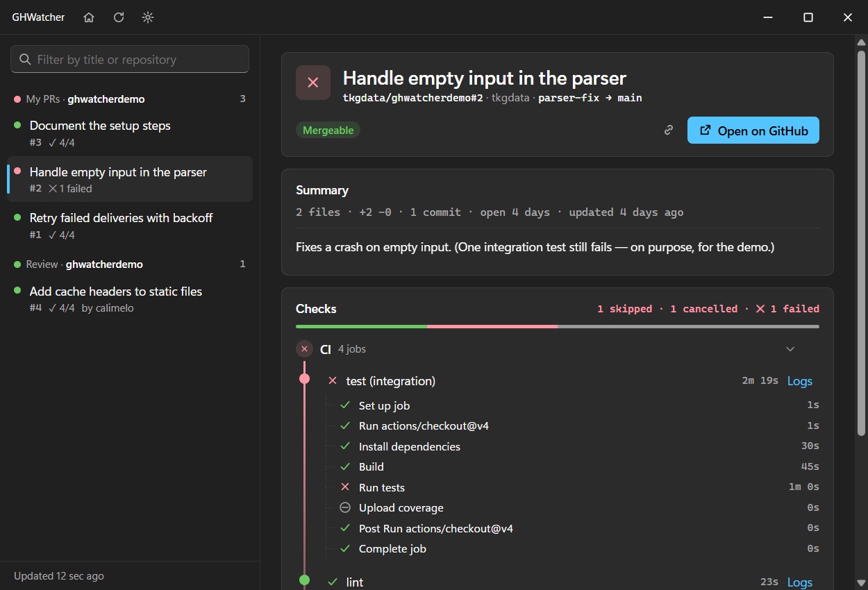Maximize the GHWatcher window
868x590 pixels.
pos(808,17)
